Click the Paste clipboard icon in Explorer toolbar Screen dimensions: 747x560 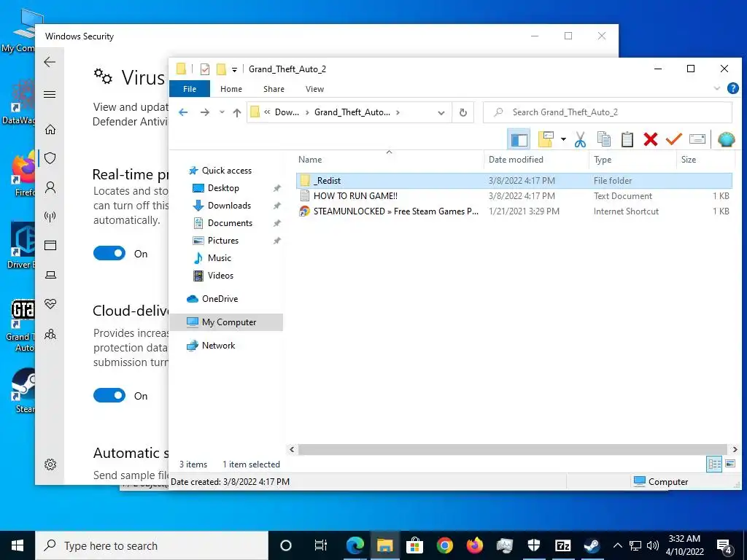(627, 139)
